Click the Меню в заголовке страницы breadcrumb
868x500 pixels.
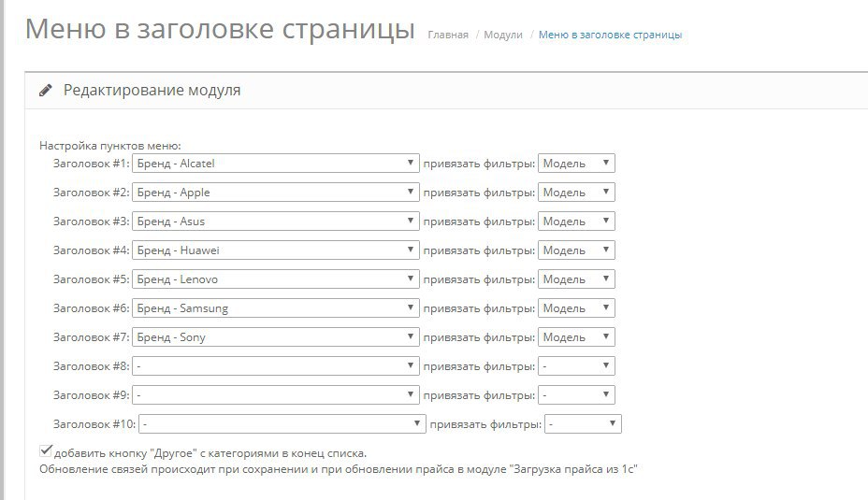(610, 35)
